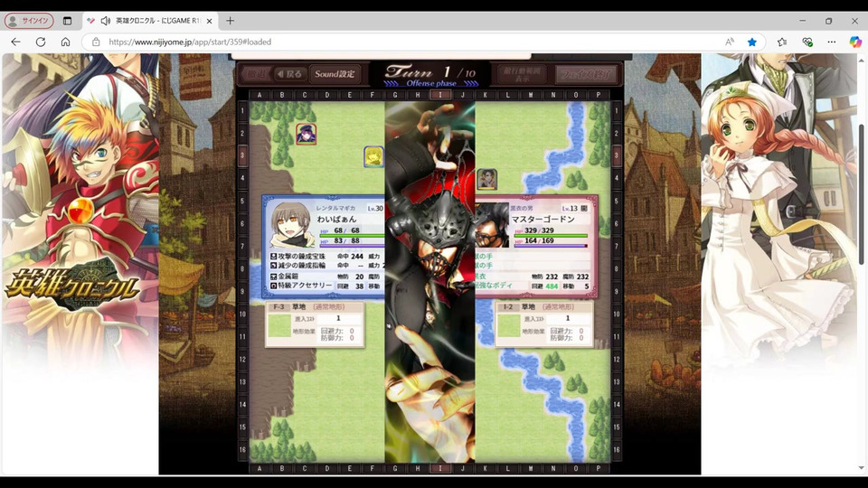Select the dark-haired enemy unit near the river
This screenshot has height=488, width=868.
pyautogui.click(x=486, y=179)
